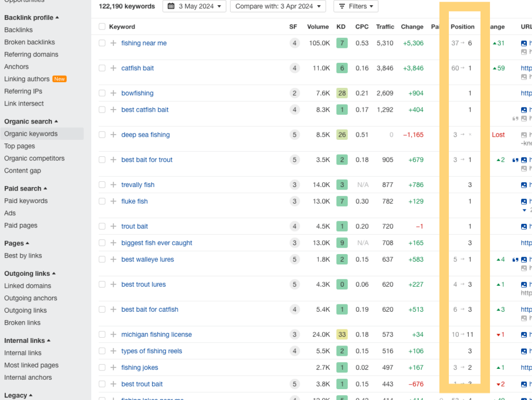Open the '3 May 2024' date dropdown
The width and height of the screenshot is (532, 400).
[194, 6]
